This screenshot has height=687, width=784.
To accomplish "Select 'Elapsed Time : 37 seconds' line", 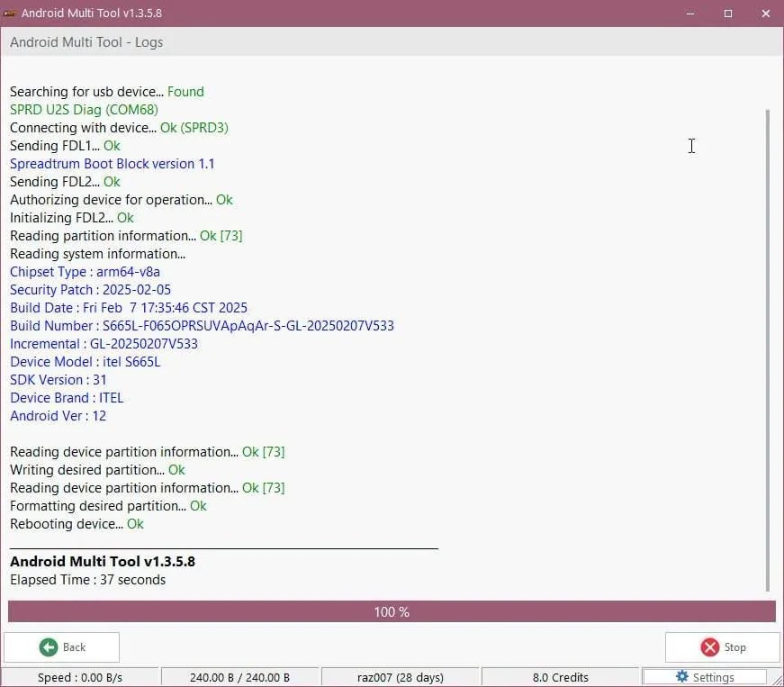I will pos(87,580).
